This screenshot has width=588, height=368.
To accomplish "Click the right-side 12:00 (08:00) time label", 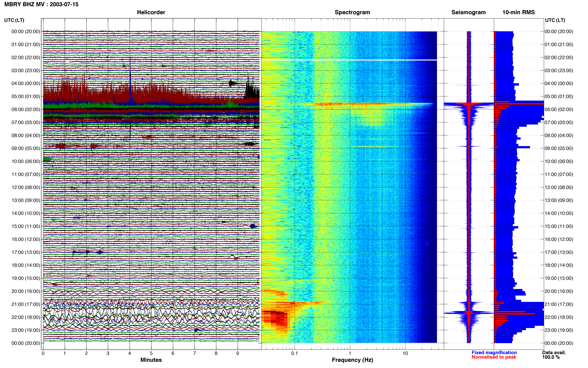I will (559, 187).
